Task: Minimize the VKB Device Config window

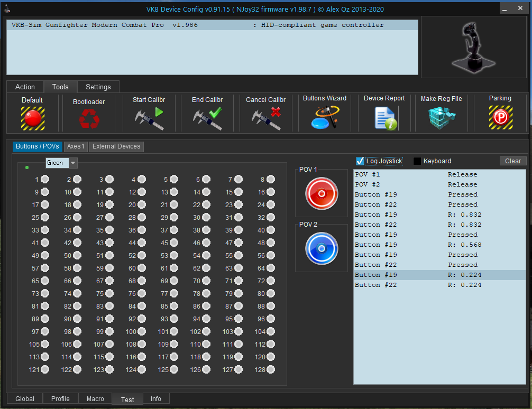Action: [x=505, y=8]
